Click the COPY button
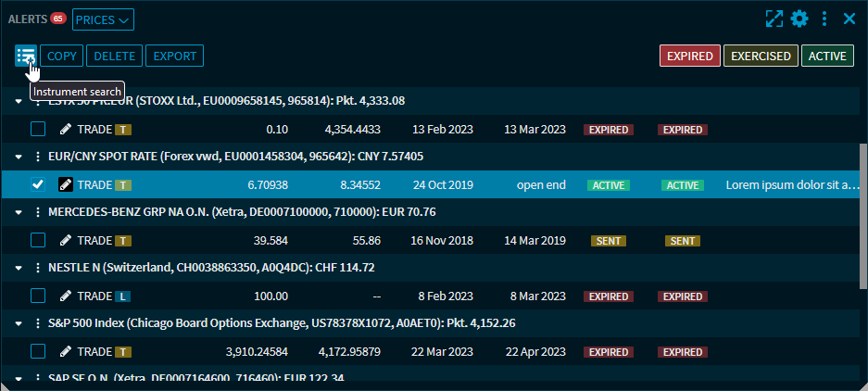This screenshot has width=868, height=391. (62, 56)
